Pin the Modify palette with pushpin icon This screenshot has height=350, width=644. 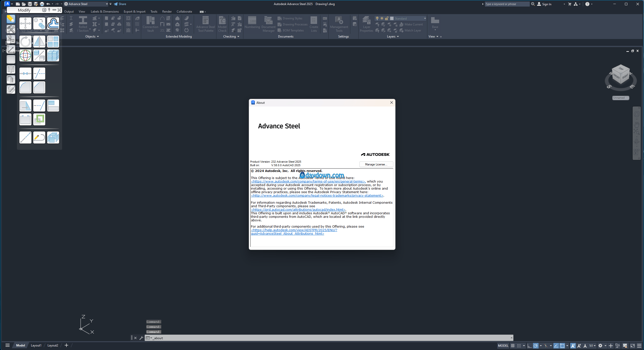click(49, 10)
